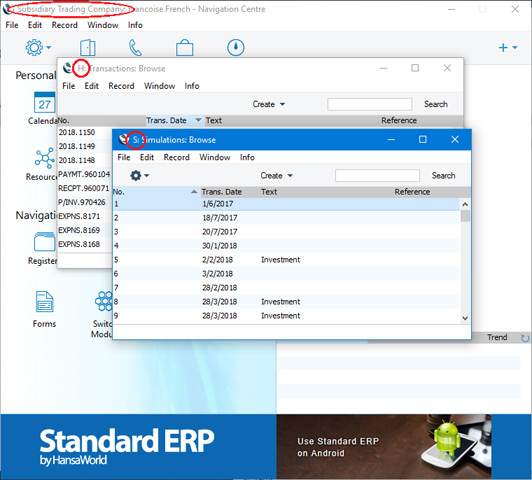This screenshot has width=532, height=480.
Task: Click Search button in Simulations window
Action: coord(443,175)
